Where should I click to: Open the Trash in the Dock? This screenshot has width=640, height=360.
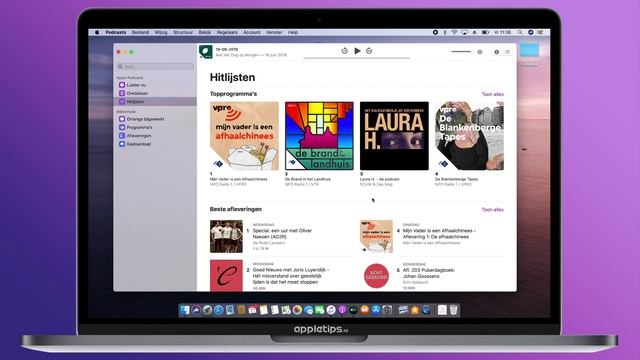453,310
